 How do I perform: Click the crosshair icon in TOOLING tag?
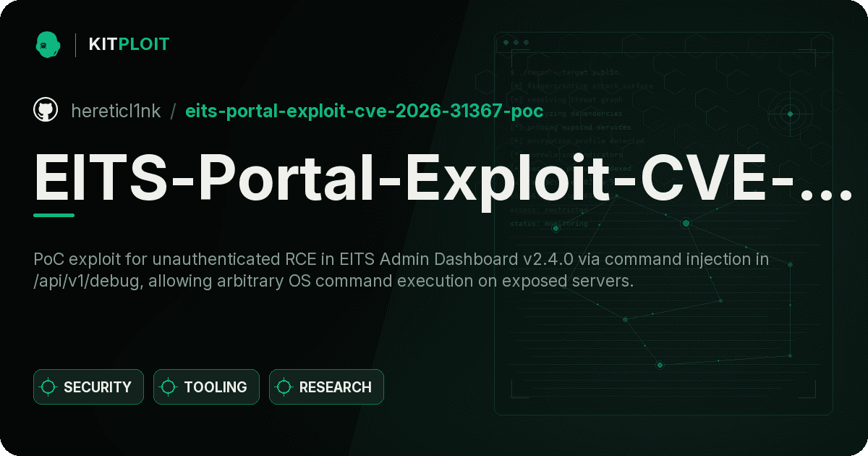tap(169, 387)
